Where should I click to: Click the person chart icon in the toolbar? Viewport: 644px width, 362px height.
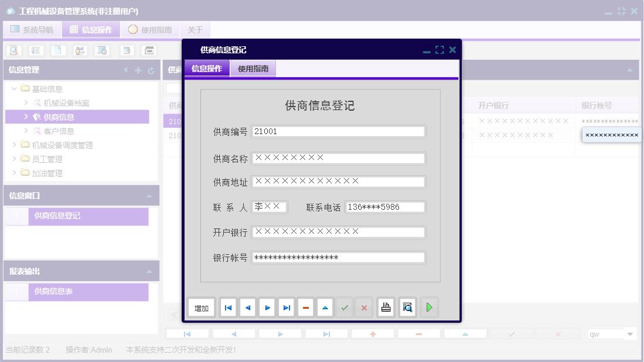tap(80, 50)
